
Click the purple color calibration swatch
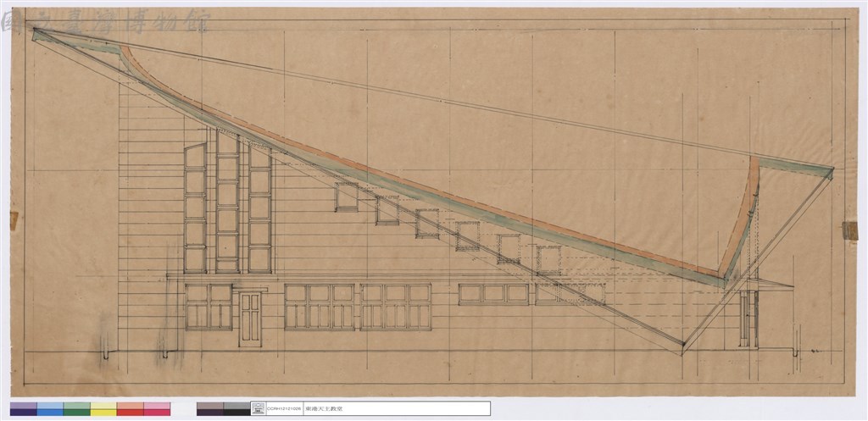point(23,409)
